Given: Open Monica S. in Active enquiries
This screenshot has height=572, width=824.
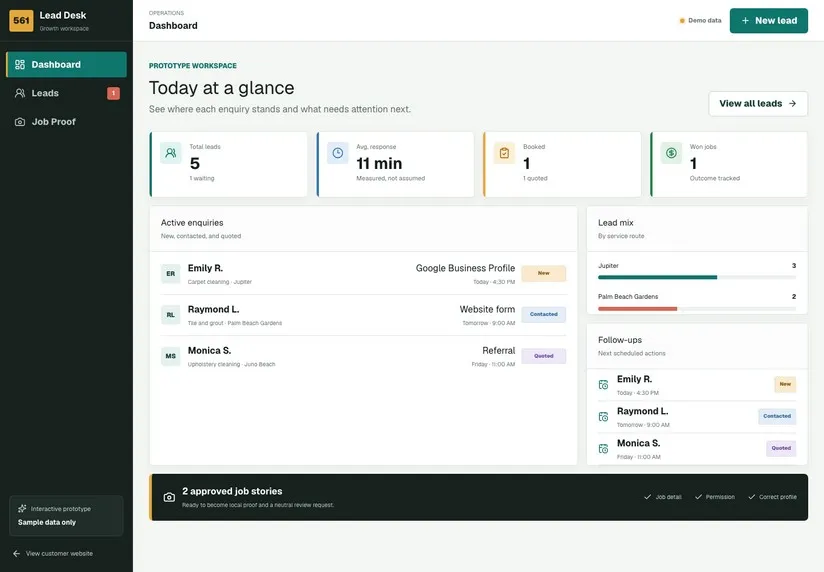Looking at the screenshot, I should coord(363,356).
